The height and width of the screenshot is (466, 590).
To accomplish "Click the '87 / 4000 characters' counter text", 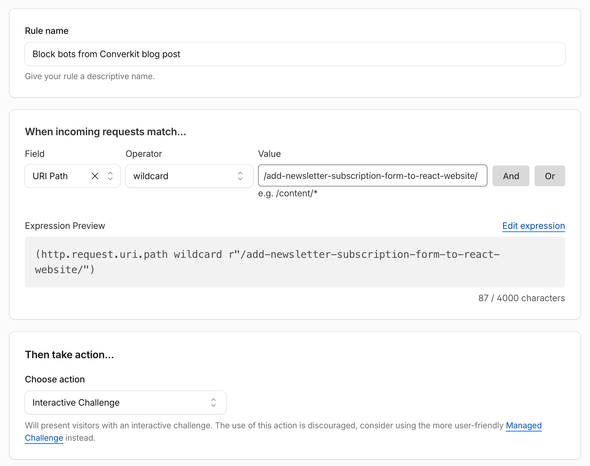I will tap(522, 298).
